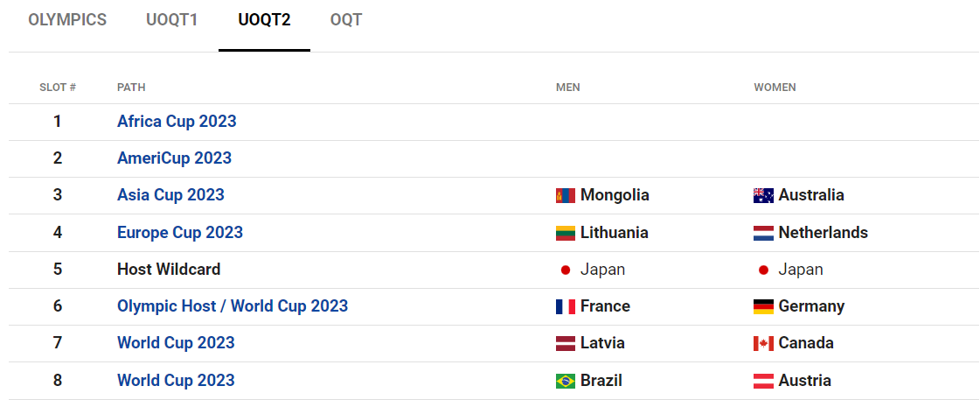Open the AmeriCup 2023 link
The width and height of the screenshot is (980, 400).
click(174, 158)
